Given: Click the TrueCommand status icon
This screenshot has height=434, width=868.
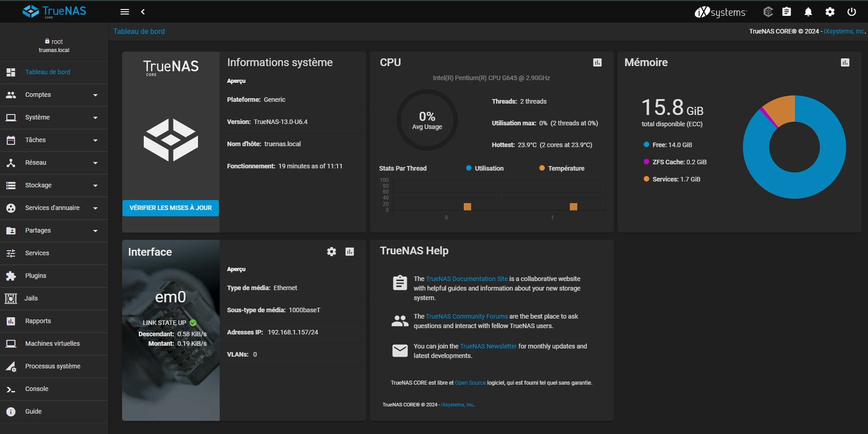Looking at the screenshot, I should (x=768, y=12).
